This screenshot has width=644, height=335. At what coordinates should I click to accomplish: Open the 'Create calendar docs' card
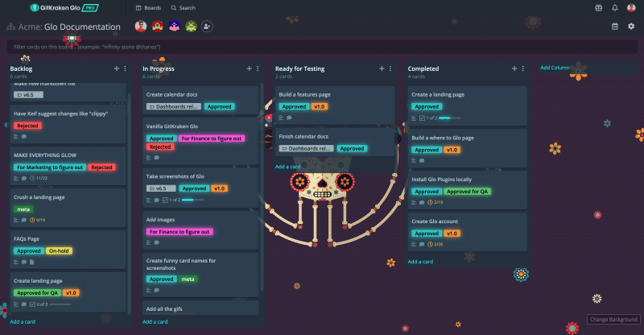click(x=200, y=101)
